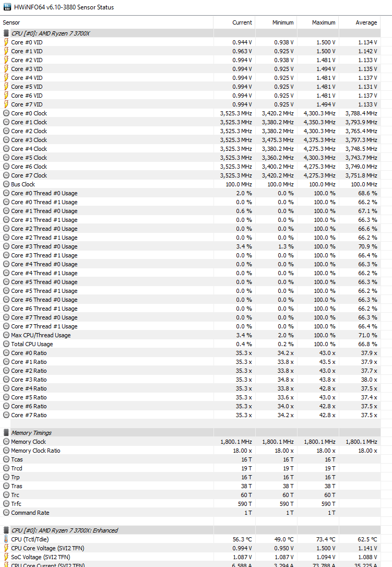Click the Maximum column header

(324, 22)
